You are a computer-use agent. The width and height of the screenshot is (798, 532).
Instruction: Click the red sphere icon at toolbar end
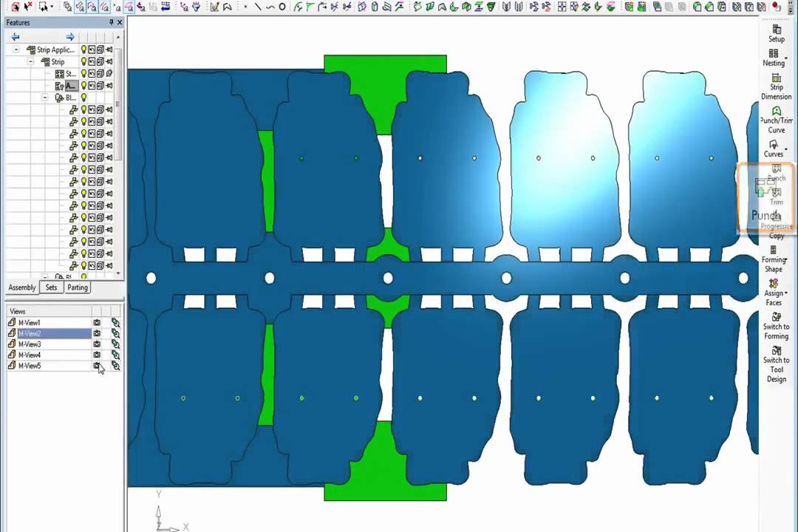[x=776, y=7]
